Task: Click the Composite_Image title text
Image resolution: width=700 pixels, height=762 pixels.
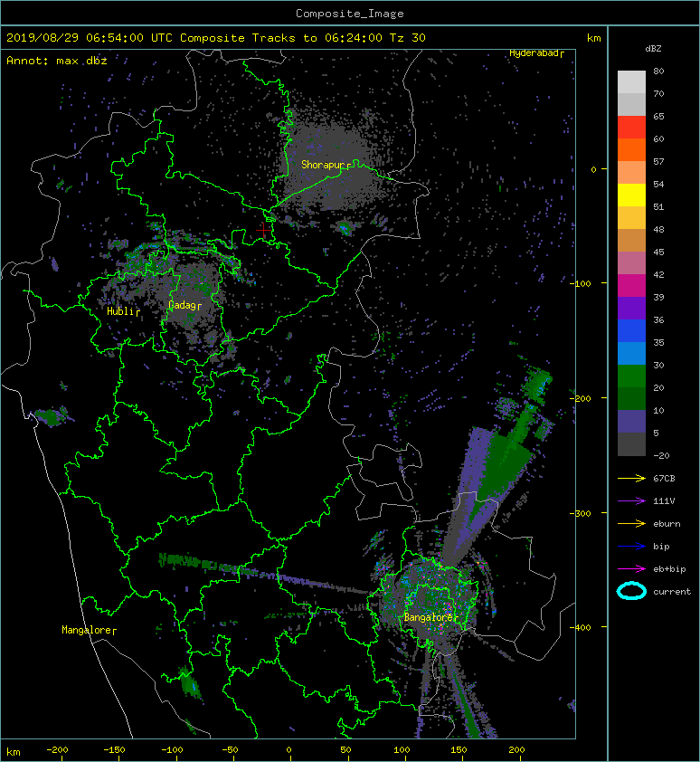Action: (x=350, y=14)
